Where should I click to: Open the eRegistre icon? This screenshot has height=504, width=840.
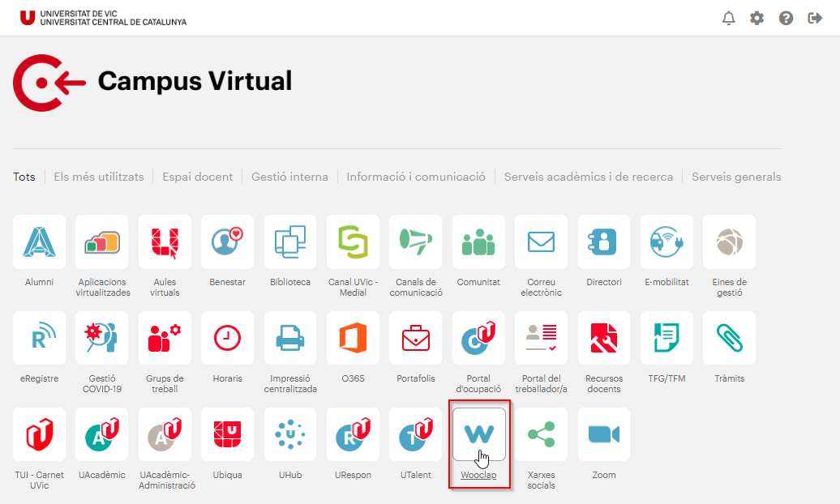click(x=39, y=339)
